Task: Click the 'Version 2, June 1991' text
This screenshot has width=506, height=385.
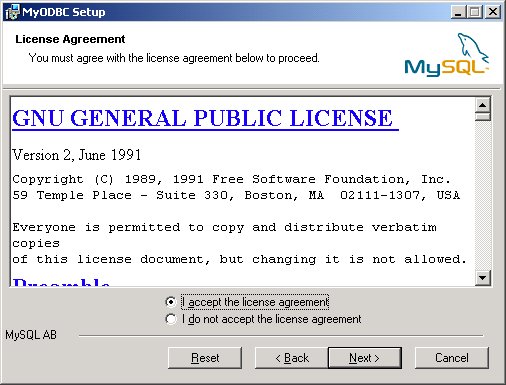Action: [x=77, y=155]
